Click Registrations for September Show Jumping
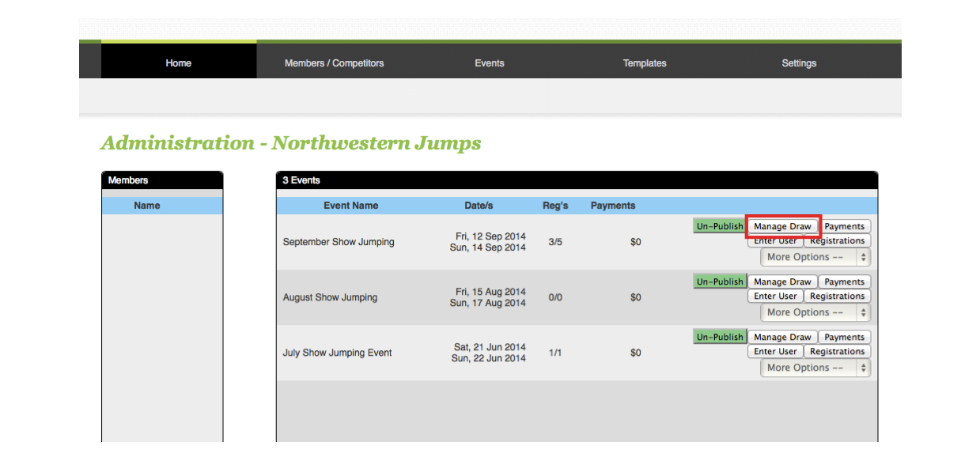980x457 pixels. (837, 241)
